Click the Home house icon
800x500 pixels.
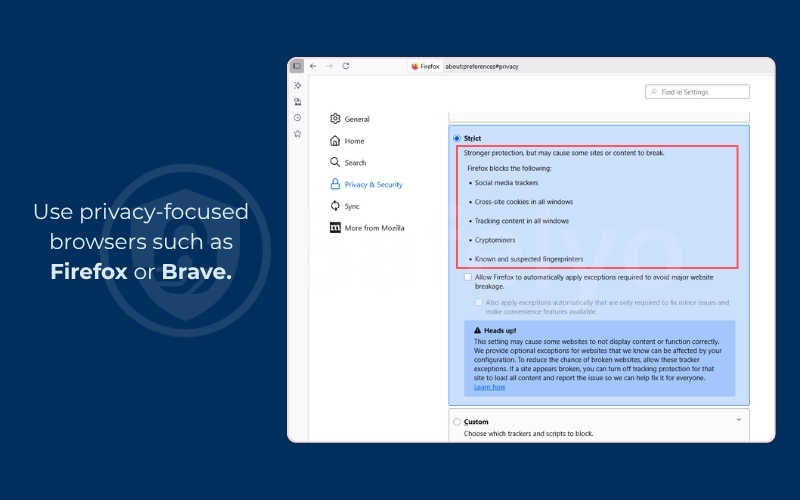pos(335,140)
